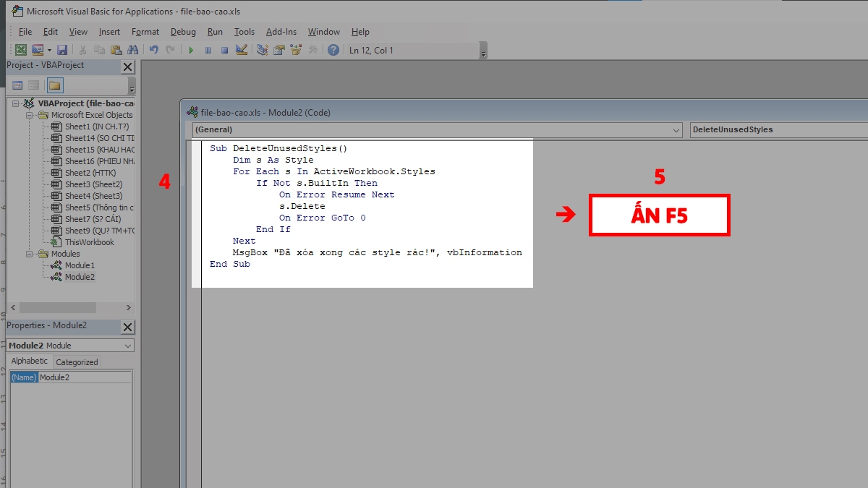Click the Toggle Folders icon in Project Explorer
The height and width of the screenshot is (488, 868).
click(54, 85)
